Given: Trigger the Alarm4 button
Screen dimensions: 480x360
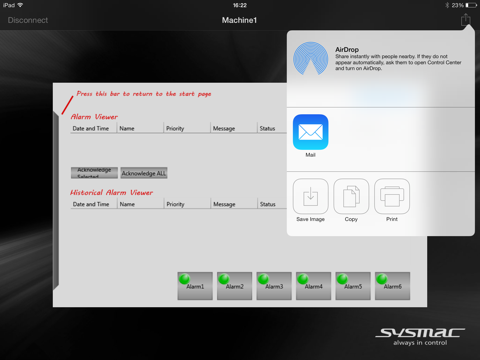Looking at the screenshot, I should point(313,286).
